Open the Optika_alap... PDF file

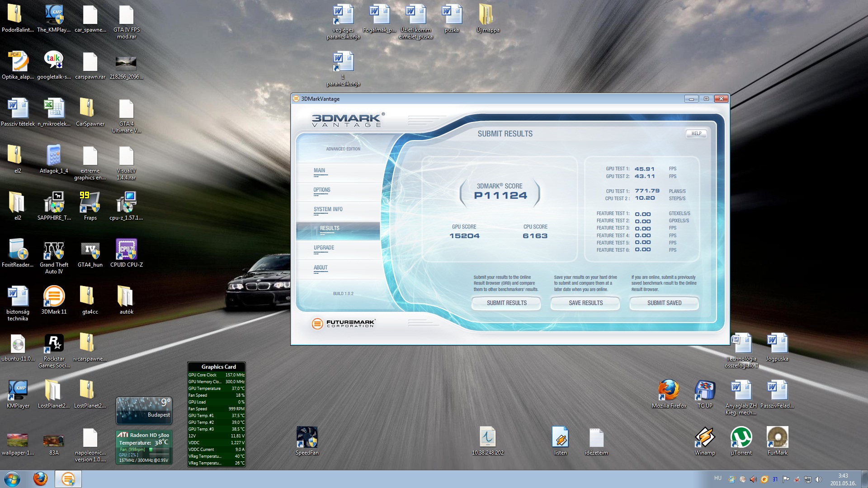click(18, 65)
